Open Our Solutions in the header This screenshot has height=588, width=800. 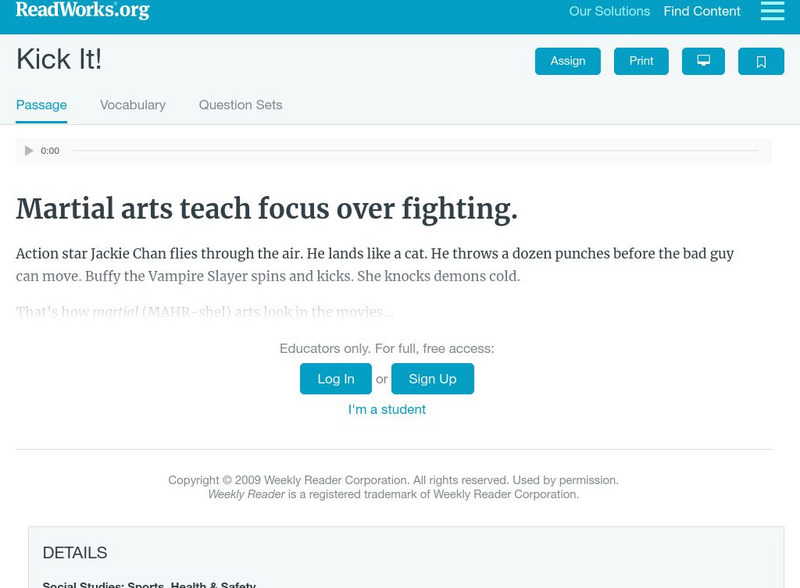609,12
